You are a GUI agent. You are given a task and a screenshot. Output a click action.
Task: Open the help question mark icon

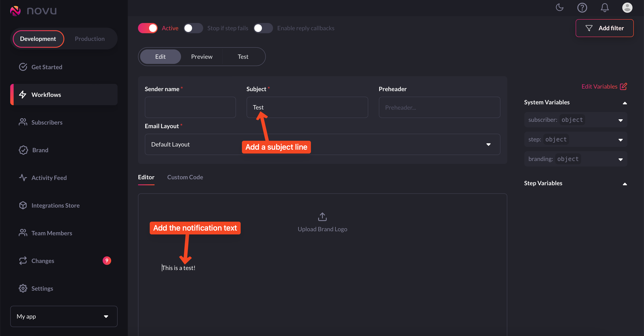tap(582, 7)
